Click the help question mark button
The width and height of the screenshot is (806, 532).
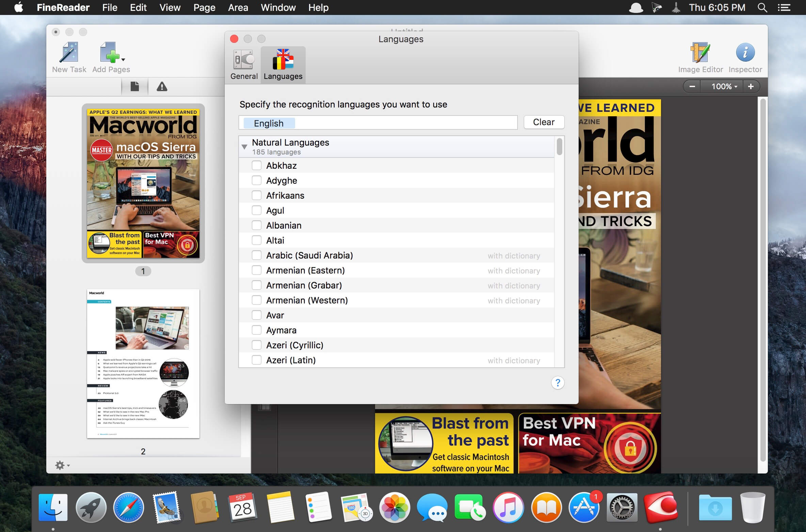point(557,383)
